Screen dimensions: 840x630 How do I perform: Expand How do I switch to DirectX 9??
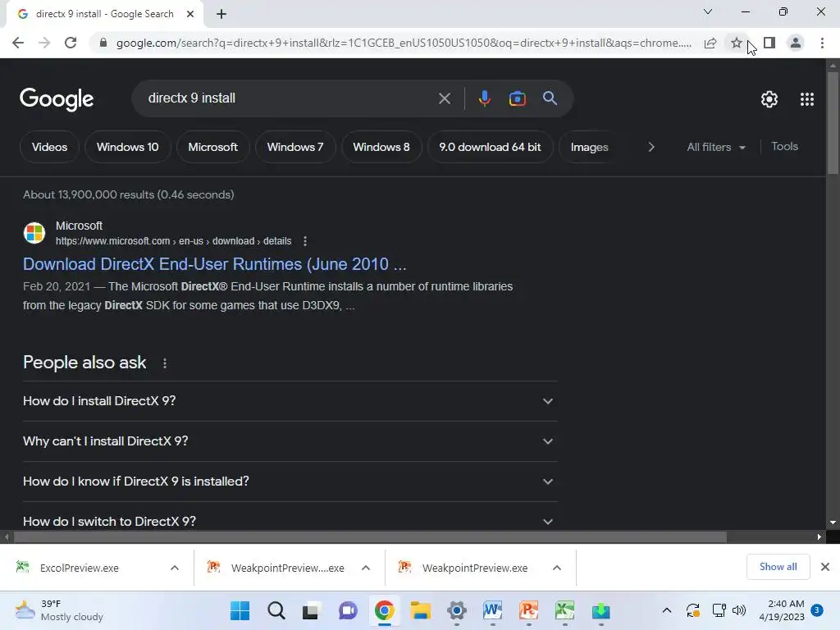(288, 521)
